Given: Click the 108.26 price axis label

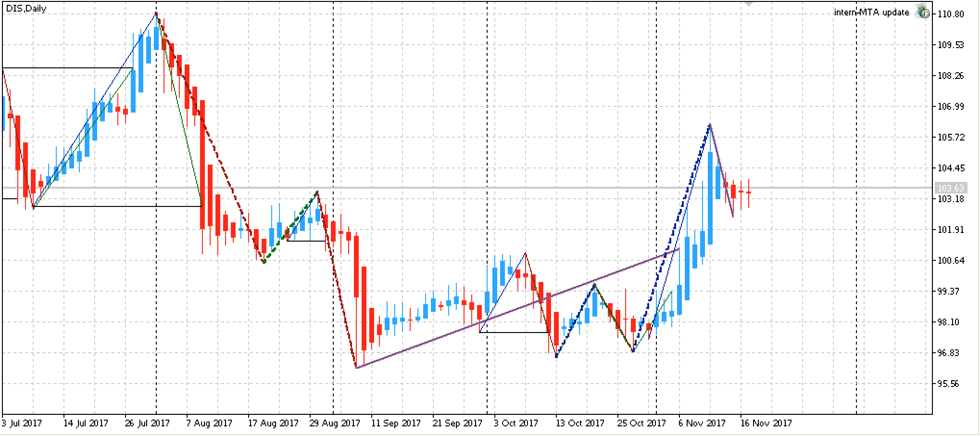Looking at the screenshot, I should pos(951,76).
